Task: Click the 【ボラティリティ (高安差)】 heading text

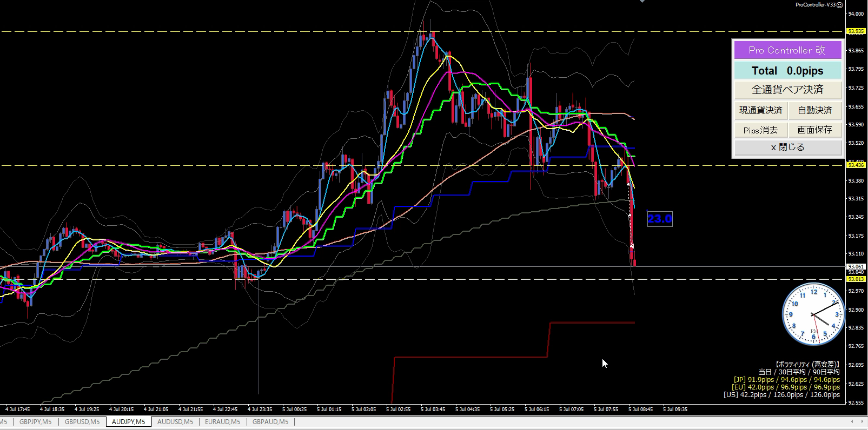Action: pos(807,365)
